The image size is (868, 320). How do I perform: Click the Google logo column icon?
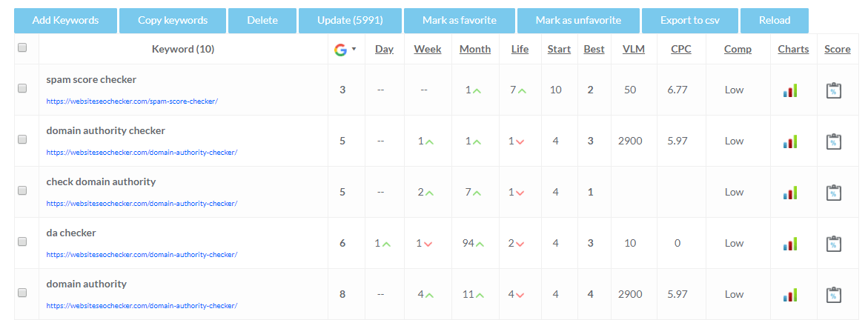pyautogui.click(x=340, y=50)
